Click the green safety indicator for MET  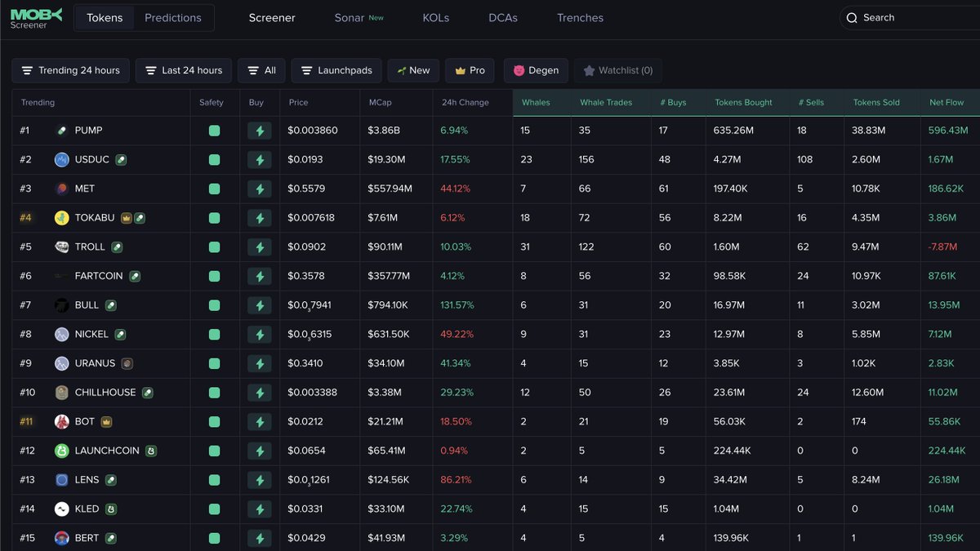[x=214, y=189]
